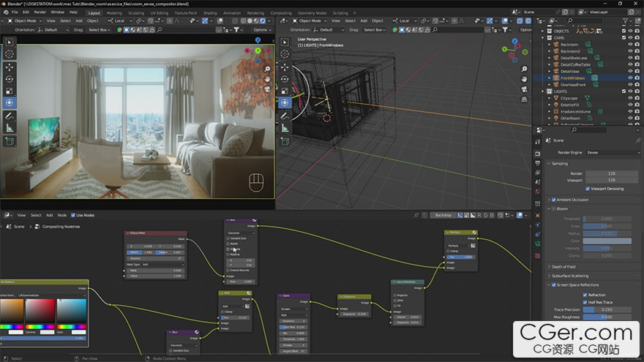Open the Render menu
The width and height of the screenshot is (644, 362).
click(40, 12)
